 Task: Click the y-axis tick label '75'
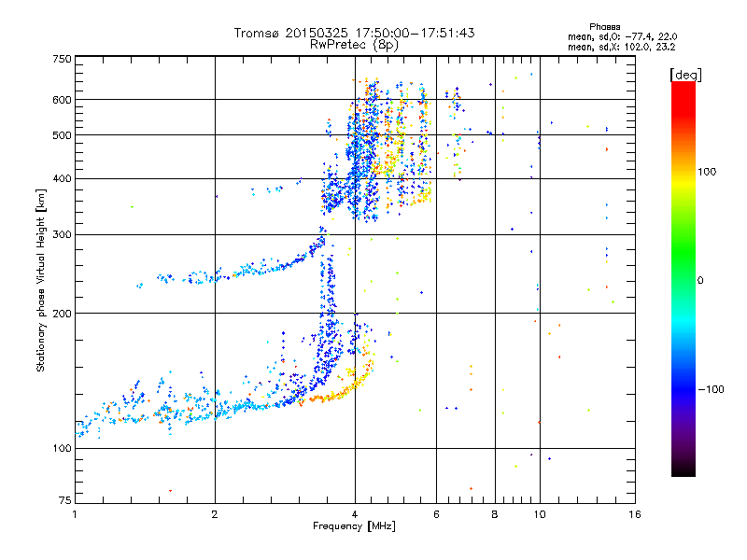(65, 500)
